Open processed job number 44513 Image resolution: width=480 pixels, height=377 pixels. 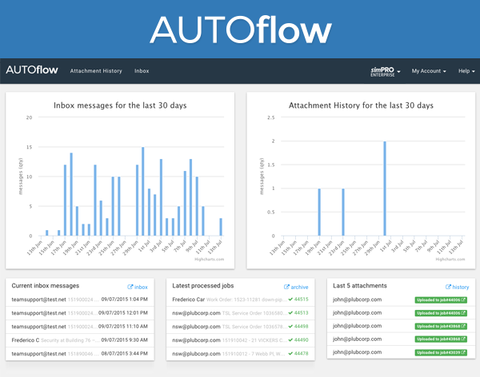301,313
